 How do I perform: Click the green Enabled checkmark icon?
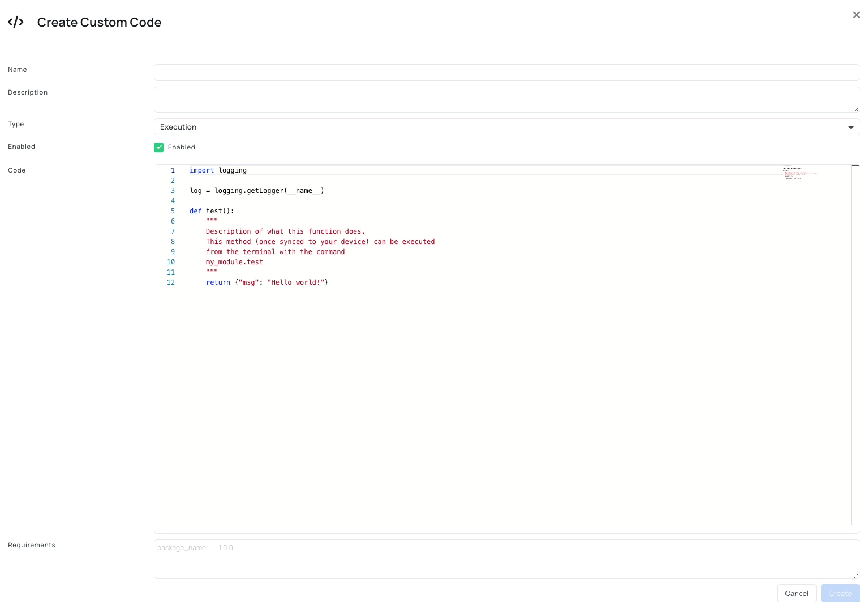point(159,147)
